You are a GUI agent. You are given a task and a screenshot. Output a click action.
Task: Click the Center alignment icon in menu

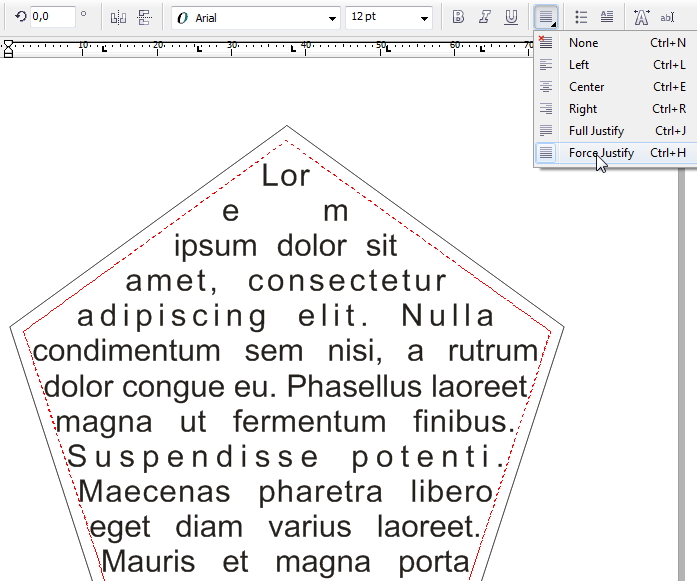click(545, 87)
